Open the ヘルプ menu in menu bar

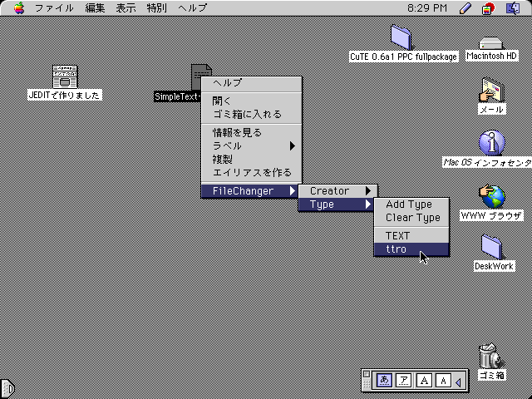pos(192,7)
